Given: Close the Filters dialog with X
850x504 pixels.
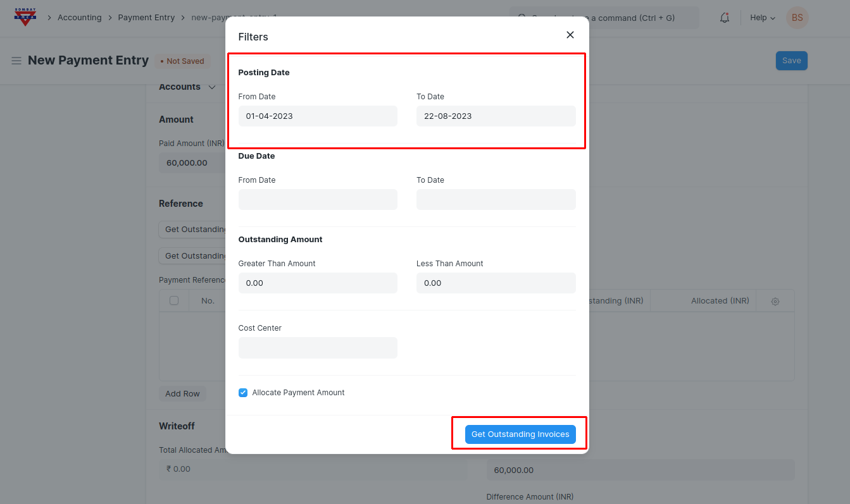Looking at the screenshot, I should coord(570,35).
